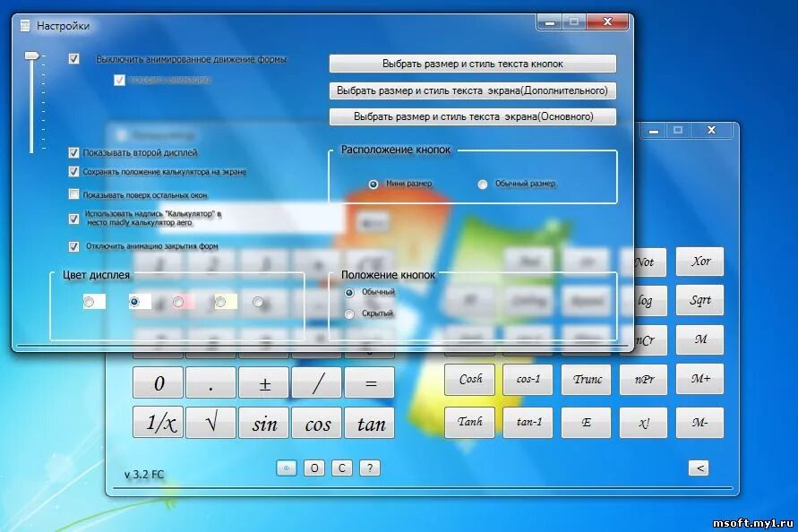The height and width of the screenshot is (532, 798).
Task: Open text style for 'экрана(Дополнительного)'
Action: (472, 90)
